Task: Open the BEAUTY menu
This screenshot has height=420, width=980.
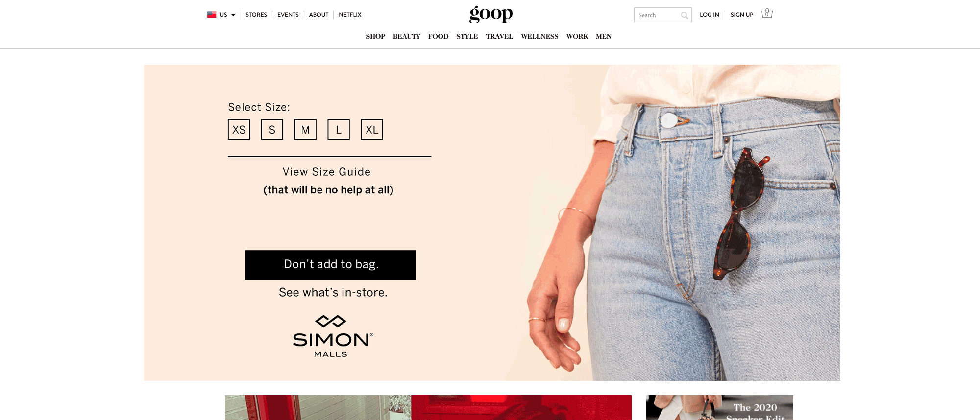Action: click(407, 36)
